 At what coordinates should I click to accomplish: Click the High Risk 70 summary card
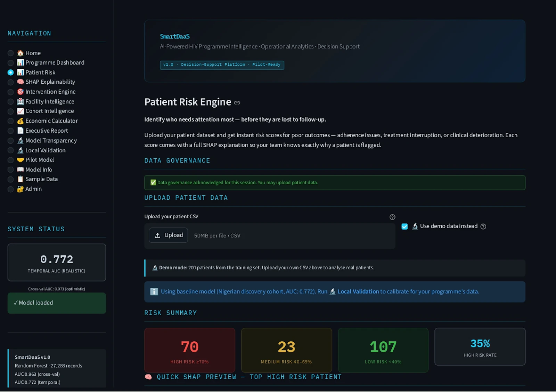coord(190,350)
